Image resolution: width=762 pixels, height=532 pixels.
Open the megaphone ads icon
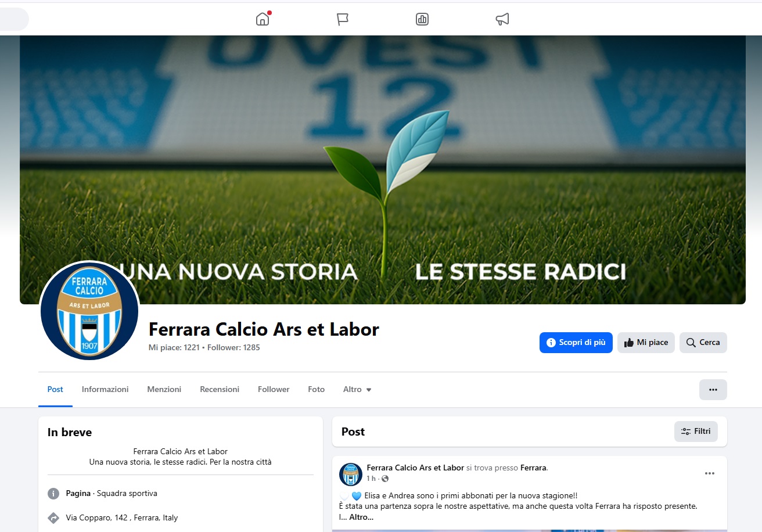click(502, 19)
